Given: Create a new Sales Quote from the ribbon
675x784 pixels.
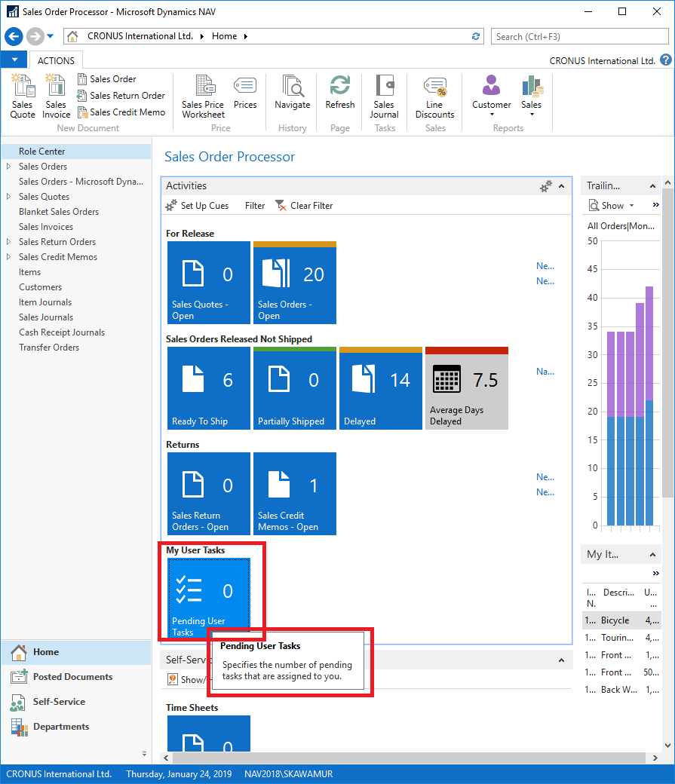Looking at the screenshot, I should (x=23, y=96).
